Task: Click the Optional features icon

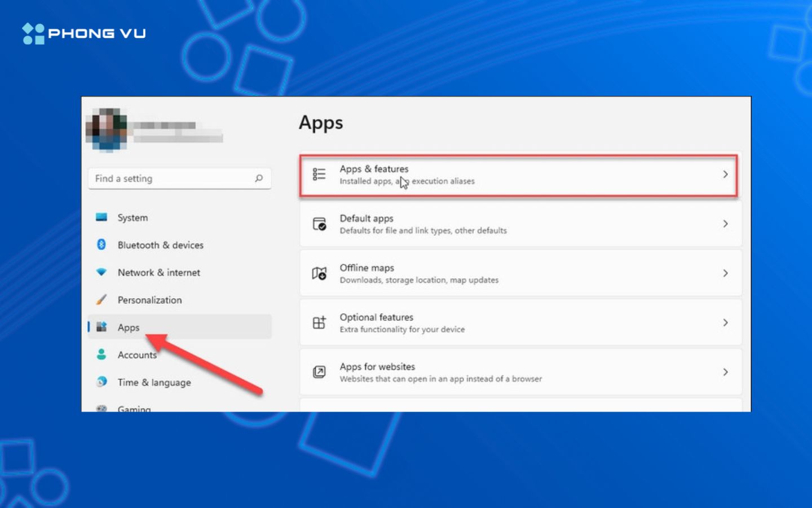Action: [x=319, y=322]
